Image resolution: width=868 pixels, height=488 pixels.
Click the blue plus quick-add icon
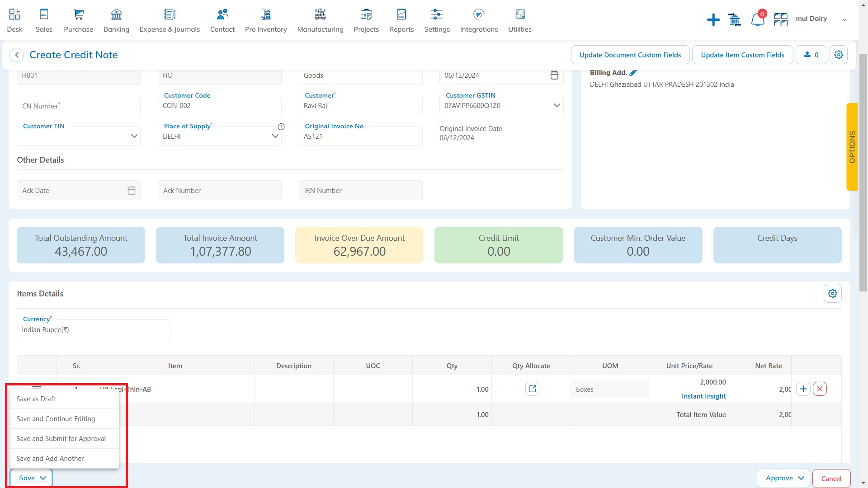[x=713, y=19]
